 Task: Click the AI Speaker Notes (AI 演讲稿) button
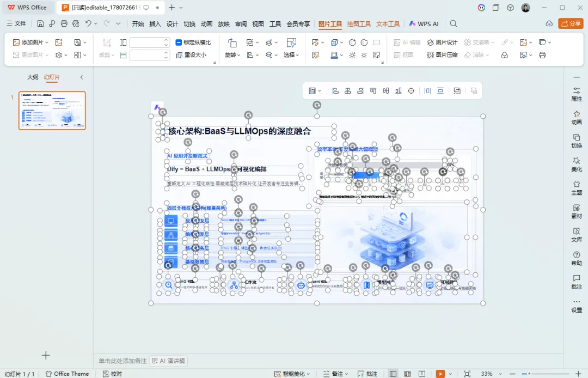pos(168,361)
